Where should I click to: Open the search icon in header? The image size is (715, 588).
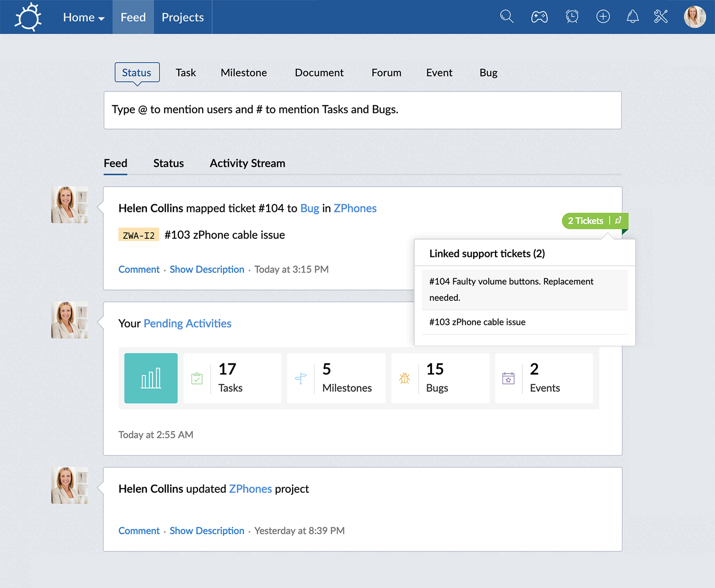pos(507,17)
